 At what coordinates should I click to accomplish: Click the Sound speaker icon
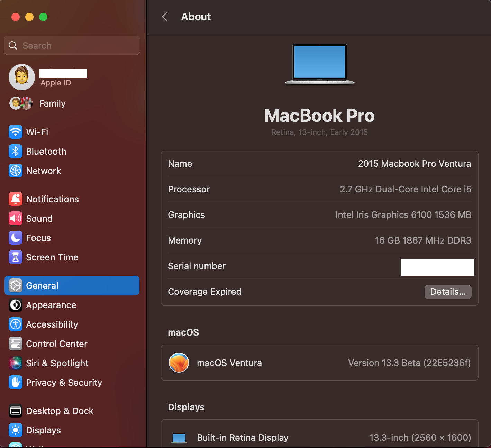pos(16,218)
